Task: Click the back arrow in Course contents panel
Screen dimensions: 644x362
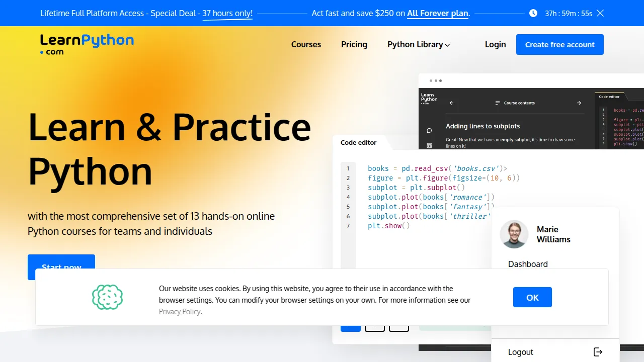Action: (451, 103)
